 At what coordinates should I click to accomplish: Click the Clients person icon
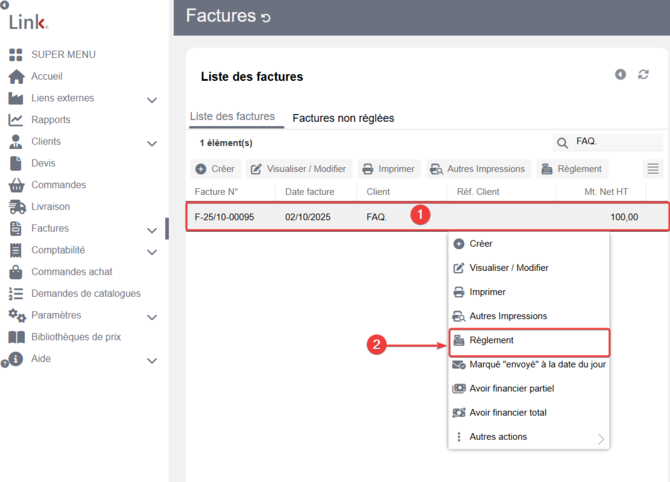(x=16, y=142)
